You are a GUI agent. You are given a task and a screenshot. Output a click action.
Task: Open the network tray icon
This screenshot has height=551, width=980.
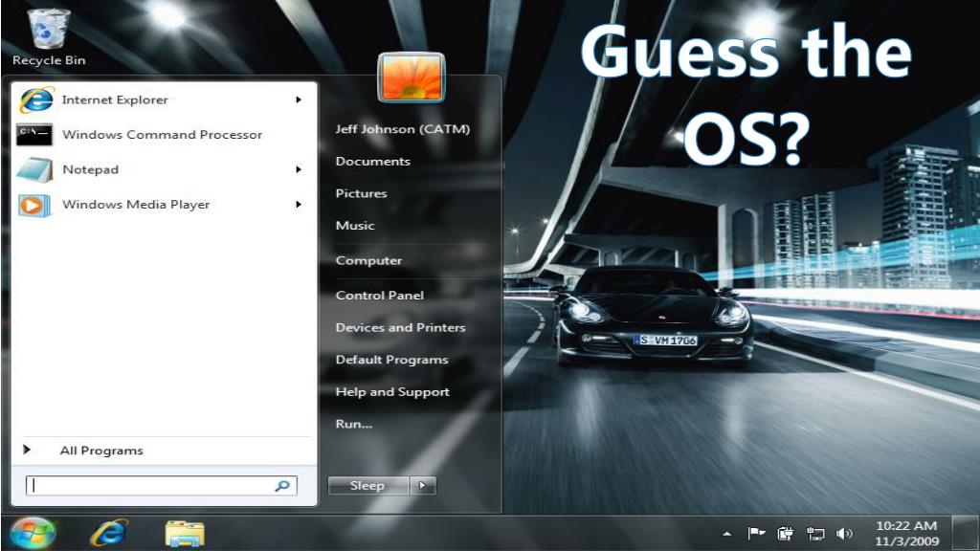(815, 534)
